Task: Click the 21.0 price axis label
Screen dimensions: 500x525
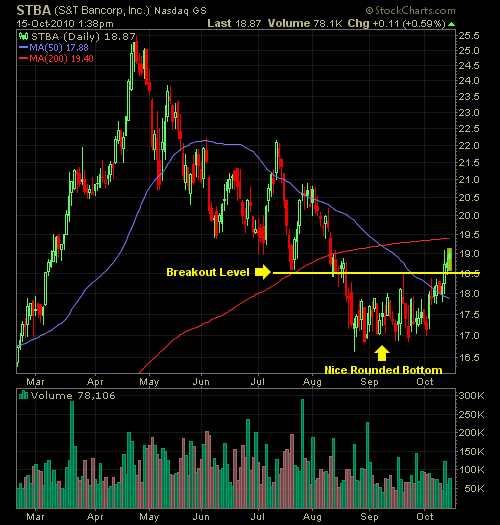Action: [469, 180]
